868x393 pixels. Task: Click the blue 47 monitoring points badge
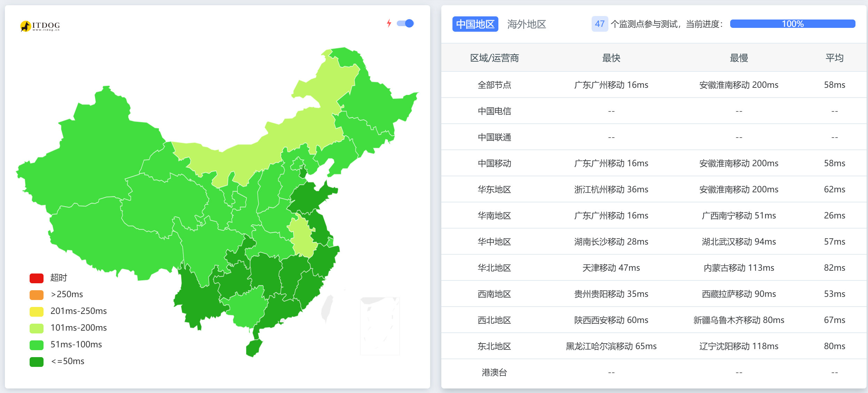(x=600, y=24)
